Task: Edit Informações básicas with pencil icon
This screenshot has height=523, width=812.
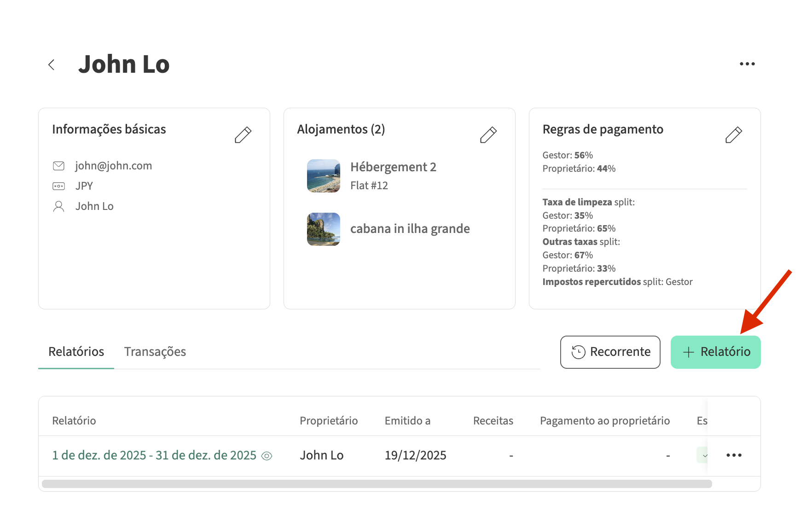Action: 243,135
